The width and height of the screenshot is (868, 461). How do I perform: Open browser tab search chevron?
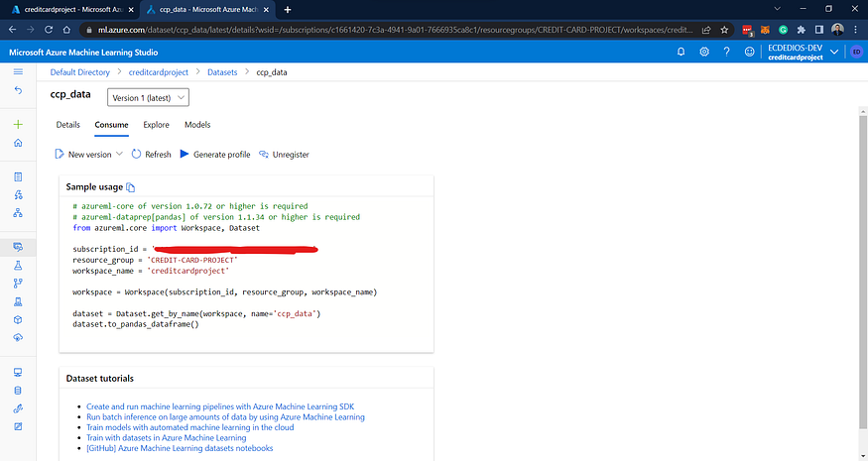[x=777, y=9]
